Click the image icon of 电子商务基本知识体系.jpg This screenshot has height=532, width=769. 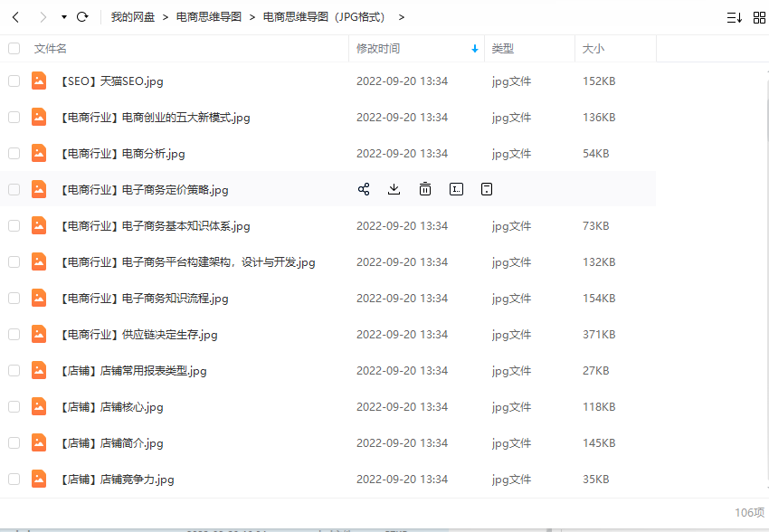tap(39, 225)
